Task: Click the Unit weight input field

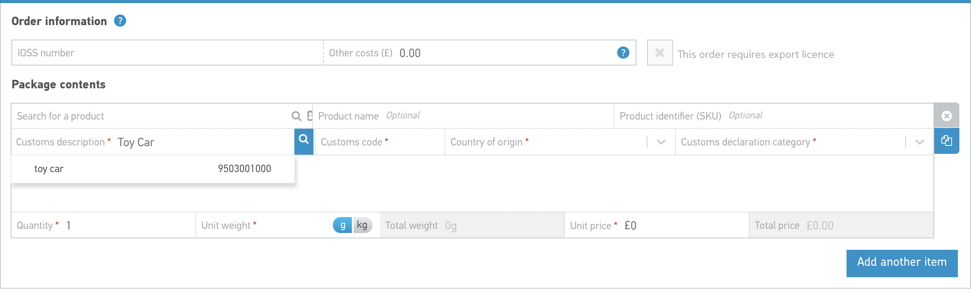Action: tap(294, 225)
